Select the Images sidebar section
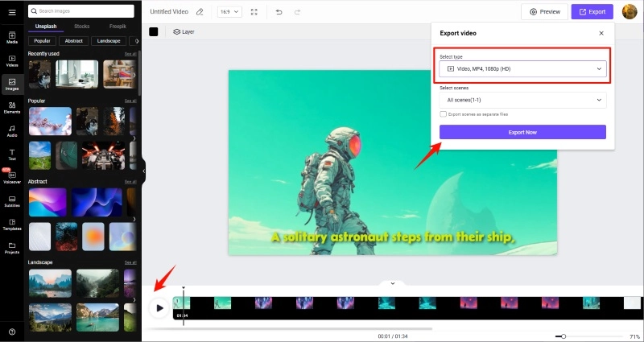The image size is (644, 342). pyautogui.click(x=12, y=84)
